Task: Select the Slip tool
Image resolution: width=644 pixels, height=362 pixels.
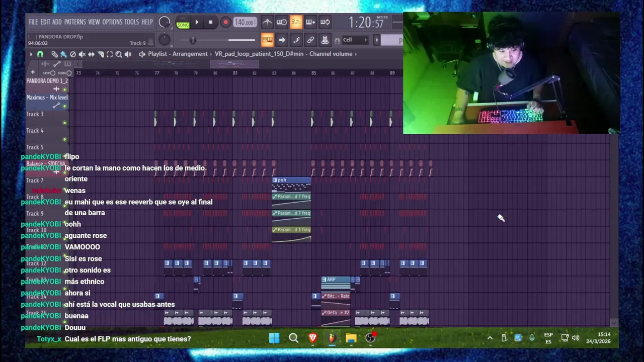Action: (x=91, y=54)
